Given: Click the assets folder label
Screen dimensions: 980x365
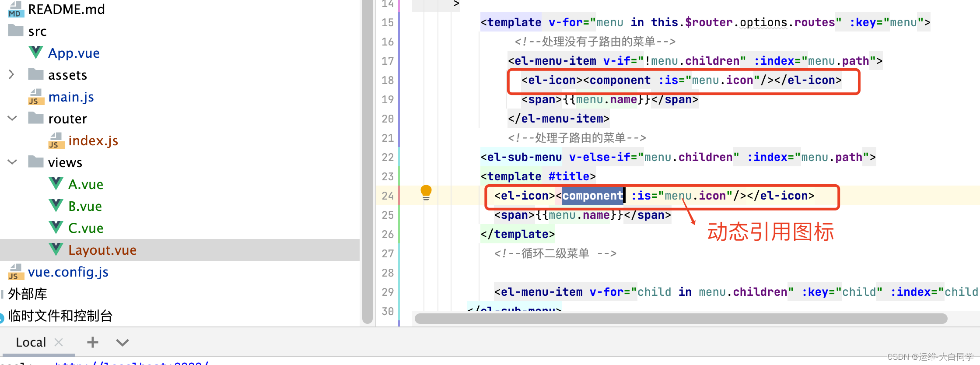Looking at the screenshot, I should pyautogui.click(x=67, y=75).
